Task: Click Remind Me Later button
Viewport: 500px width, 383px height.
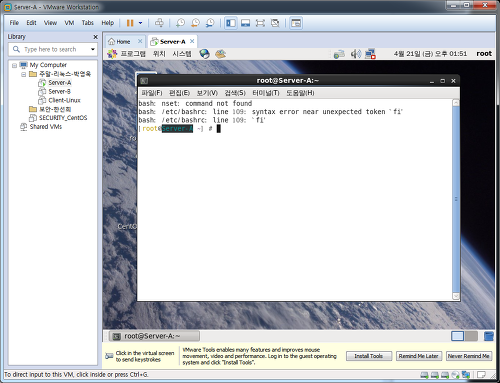Action: click(419, 356)
